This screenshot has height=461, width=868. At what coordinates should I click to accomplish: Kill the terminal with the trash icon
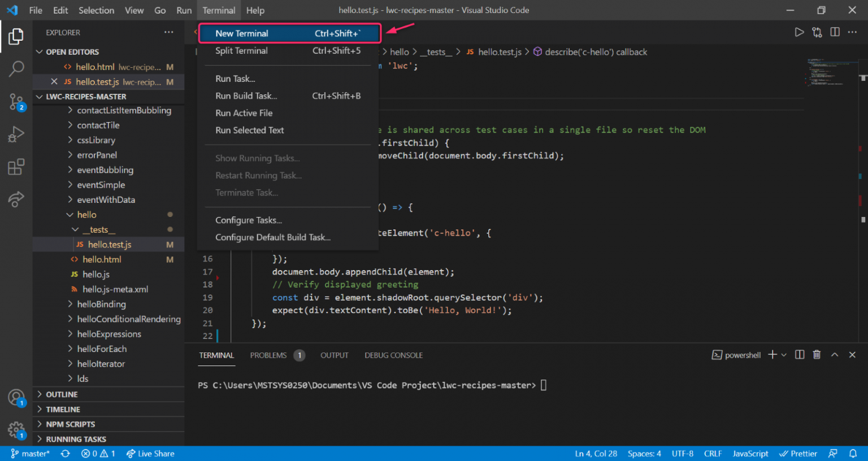(x=817, y=354)
